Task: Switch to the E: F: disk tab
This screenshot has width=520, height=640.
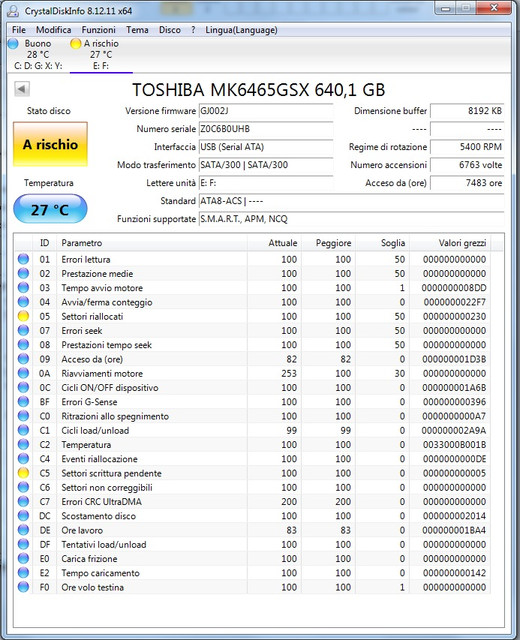Action: [x=101, y=55]
